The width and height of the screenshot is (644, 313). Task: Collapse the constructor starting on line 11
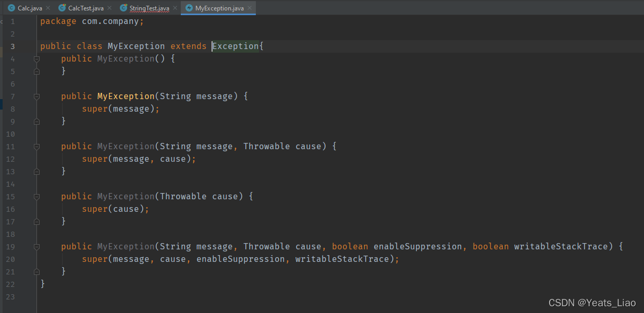click(36, 147)
